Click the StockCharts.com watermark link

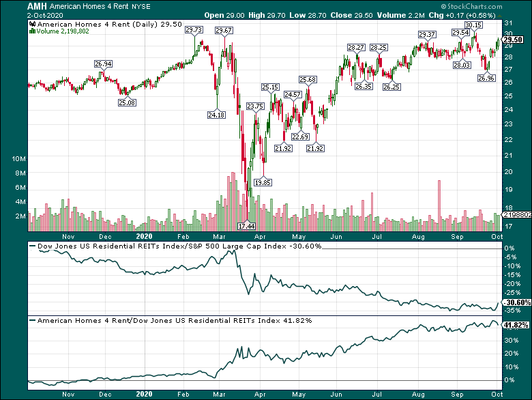tap(471, 6)
